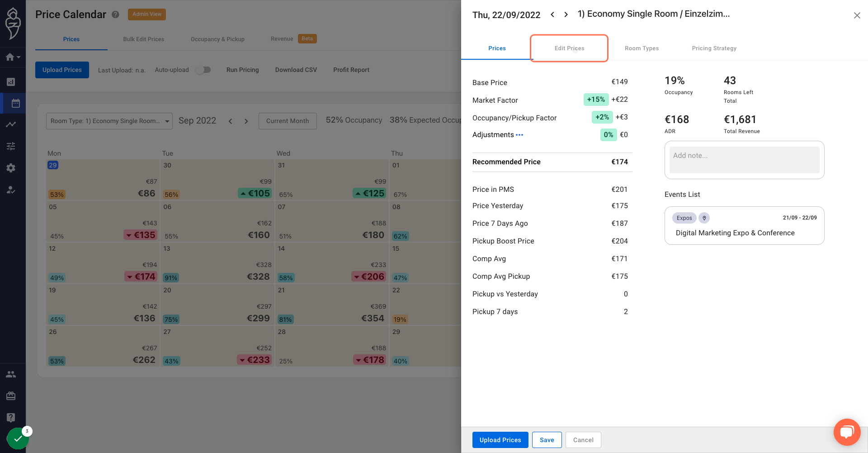Screen dimensions: 868x453
Task: Go to previous day in side panel
Action: click(x=552, y=14)
